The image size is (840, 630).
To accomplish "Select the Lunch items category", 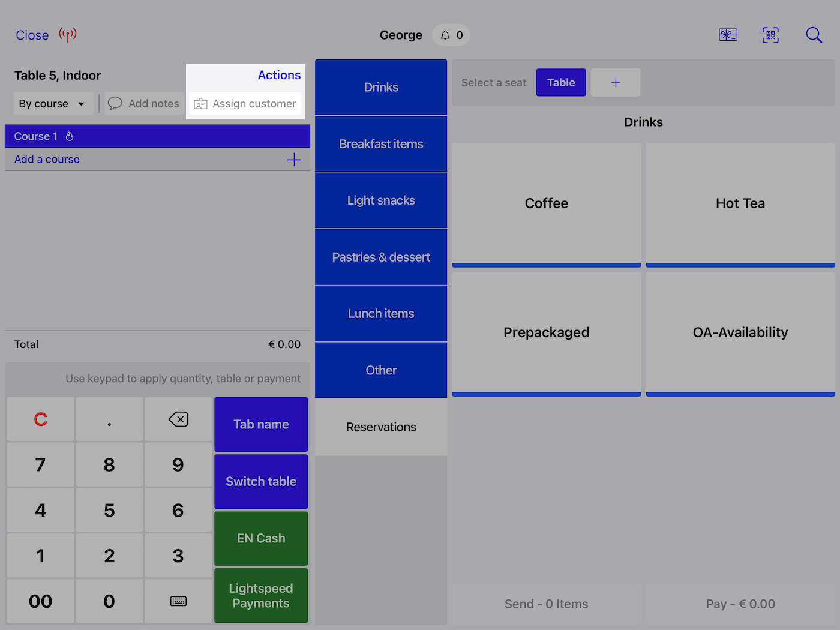I will 381,314.
